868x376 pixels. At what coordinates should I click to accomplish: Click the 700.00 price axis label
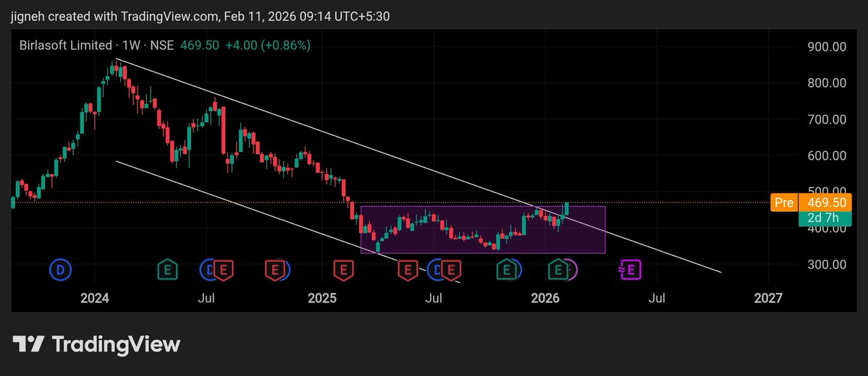coord(826,119)
